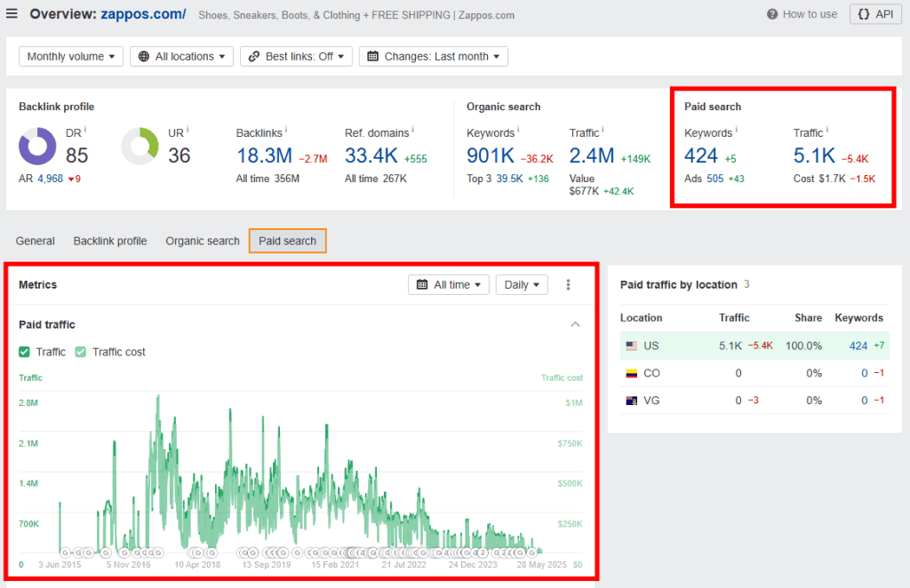Open Metrics three-dot options menu
The image size is (910, 588).
click(568, 285)
